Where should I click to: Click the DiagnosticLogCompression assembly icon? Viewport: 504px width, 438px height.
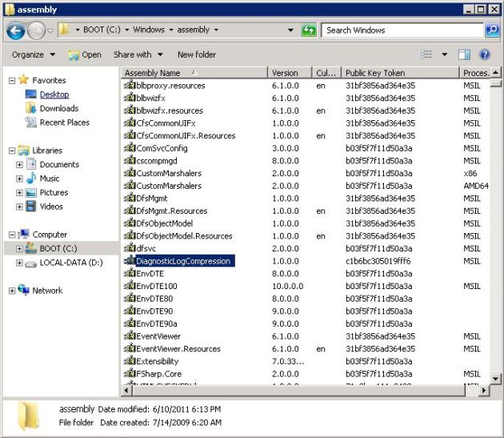(130, 261)
